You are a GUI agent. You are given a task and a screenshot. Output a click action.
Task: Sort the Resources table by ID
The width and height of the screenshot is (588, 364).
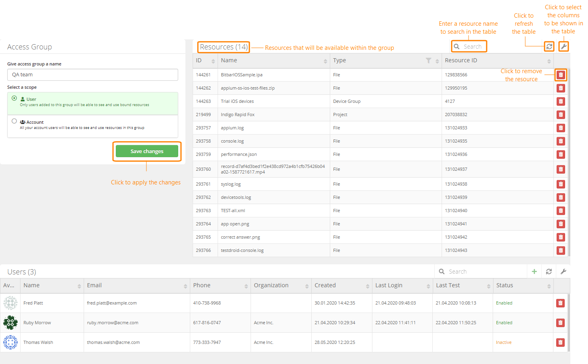(x=214, y=60)
